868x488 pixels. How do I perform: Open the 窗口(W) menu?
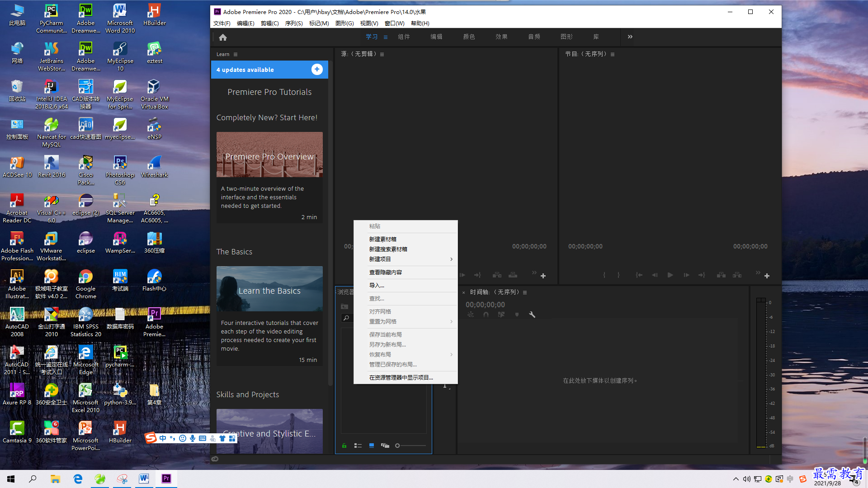(x=394, y=23)
